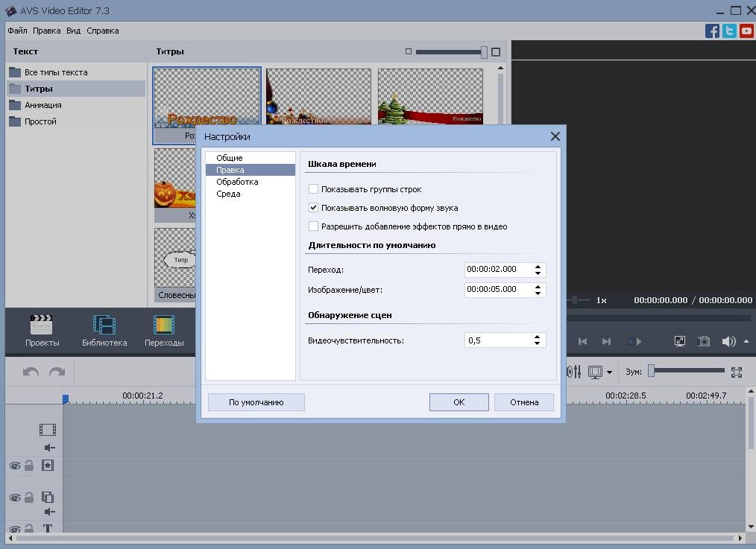
Task: Click the audio mixer icon
Action: tap(574, 372)
